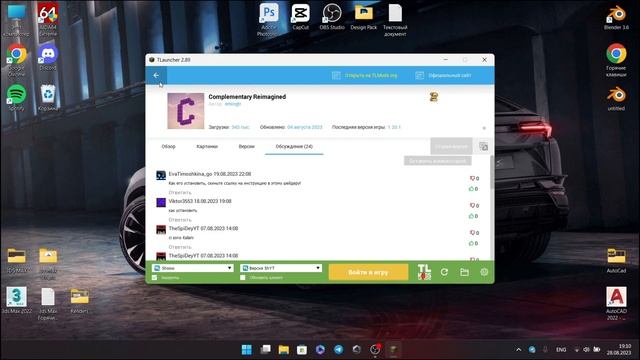
Task: Open Google Chrome shortcut on left side
Action: (x=16, y=60)
